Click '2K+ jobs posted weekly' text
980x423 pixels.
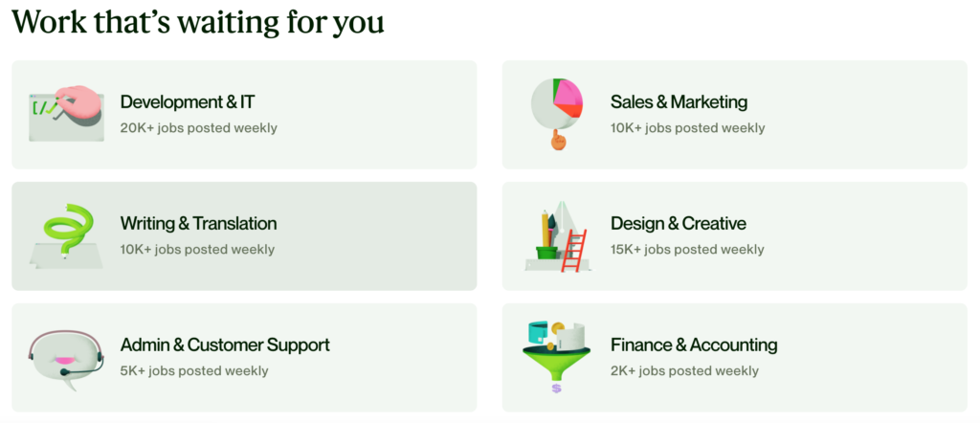(x=685, y=371)
